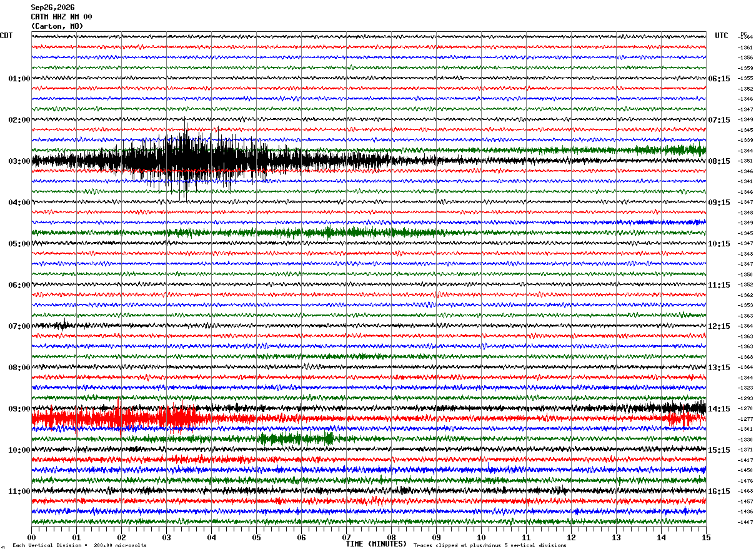
Task: Click the Sep26,2026 date header
Action: (x=52, y=8)
